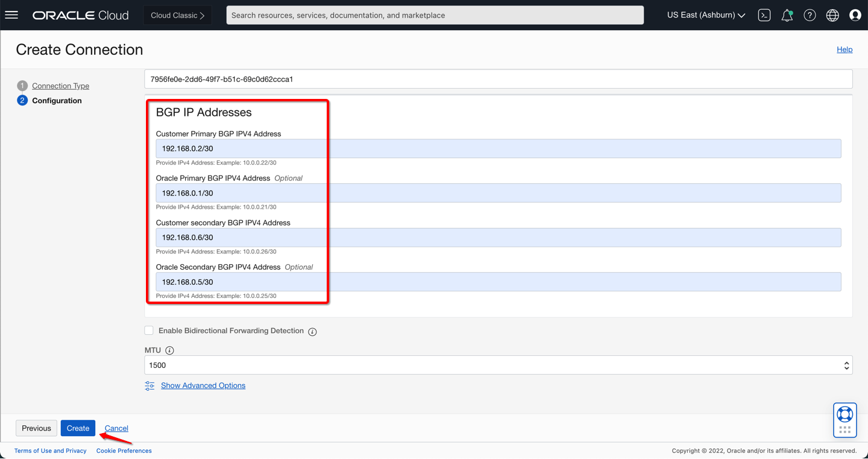The image size is (868, 459).
Task: Click the hint text 'Example: 10.0.0.22/30'
Action: (x=247, y=163)
